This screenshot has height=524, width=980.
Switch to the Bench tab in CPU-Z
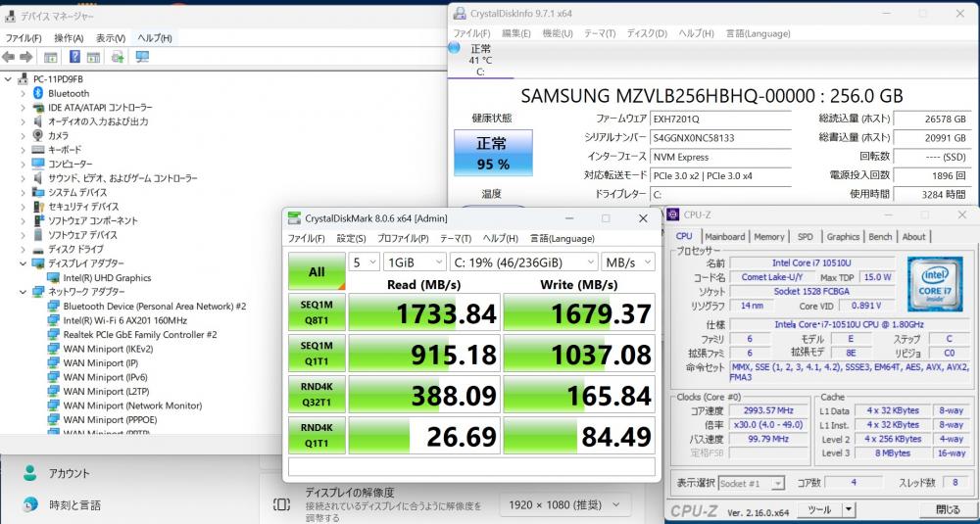(x=881, y=237)
